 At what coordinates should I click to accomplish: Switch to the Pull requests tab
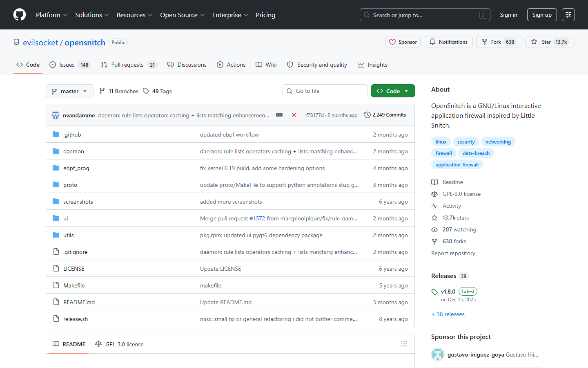129,65
